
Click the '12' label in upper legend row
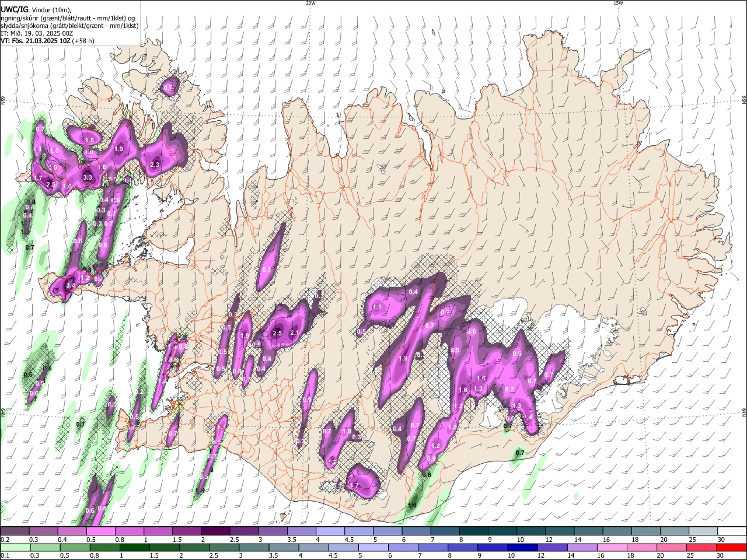coord(550,540)
